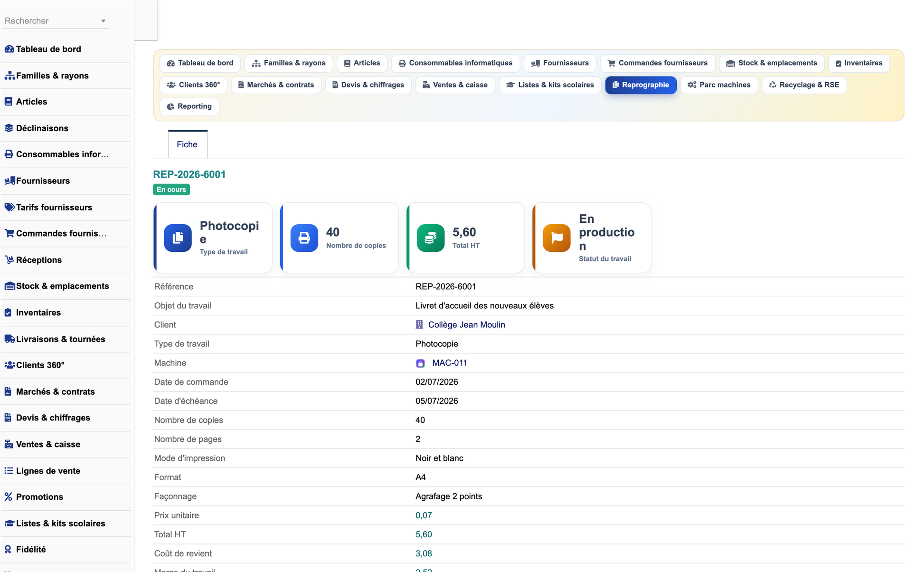Open Stock & emplacements in top navigation

[x=772, y=63]
